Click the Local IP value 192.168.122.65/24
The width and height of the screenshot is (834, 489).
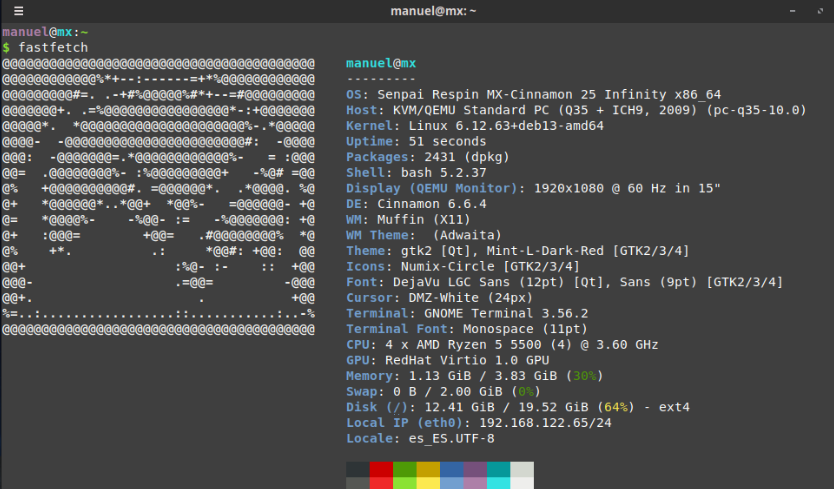coord(545,423)
